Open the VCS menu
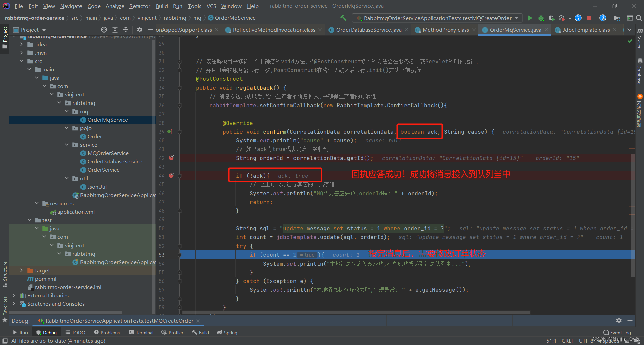 (x=211, y=6)
